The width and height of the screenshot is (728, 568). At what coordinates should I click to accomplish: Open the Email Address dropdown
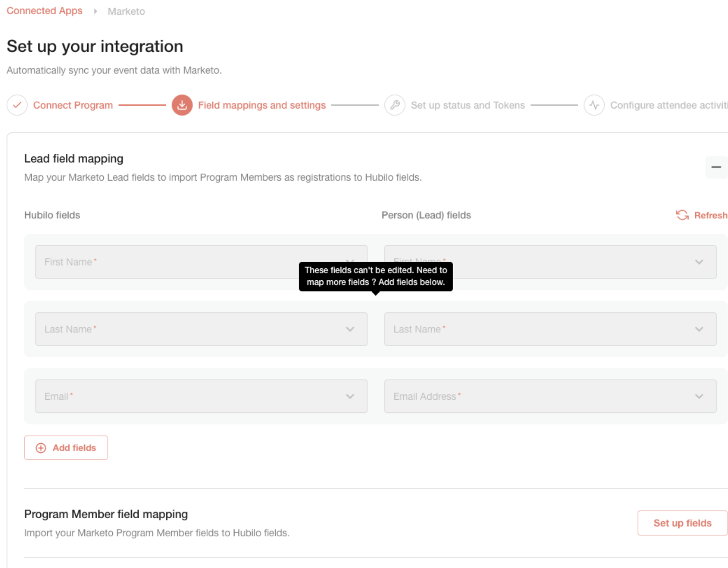550,396
